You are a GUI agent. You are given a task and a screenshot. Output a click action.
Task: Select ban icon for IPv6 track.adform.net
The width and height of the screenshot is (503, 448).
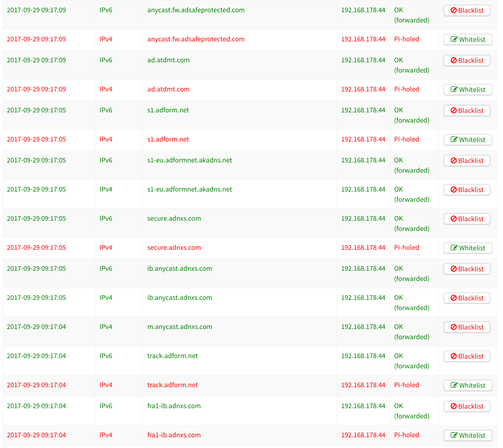point(453,357)
